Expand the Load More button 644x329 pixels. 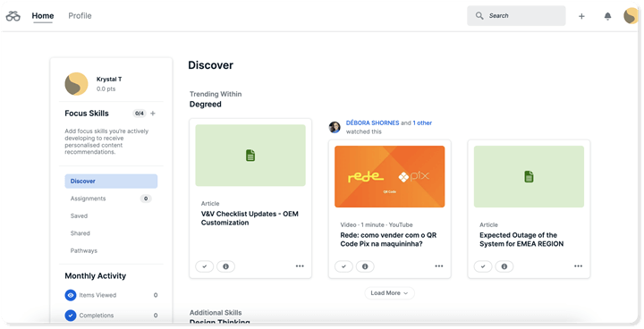point(389,293)
